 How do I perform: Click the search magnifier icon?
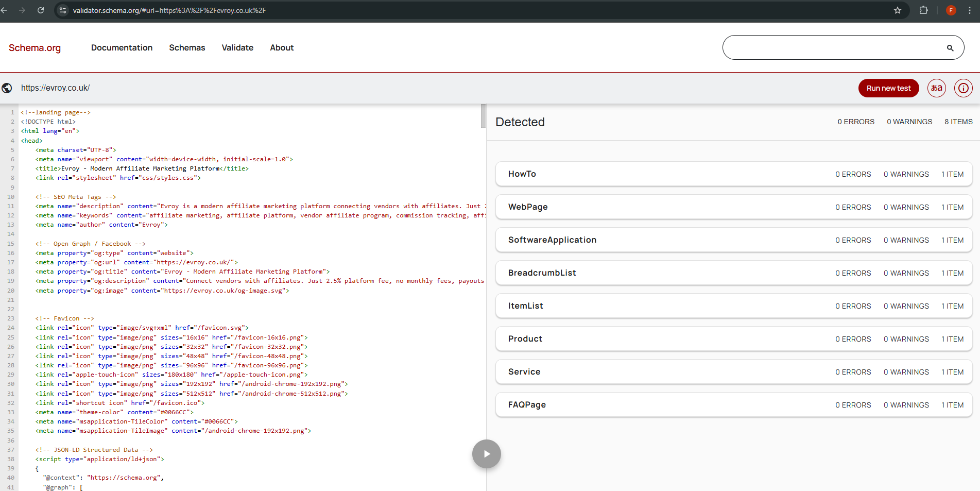tap(950, 47)
